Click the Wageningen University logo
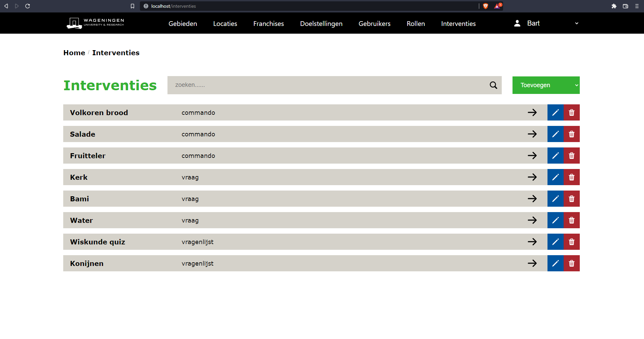The image size is (644, 339). (x=96, y=23)
